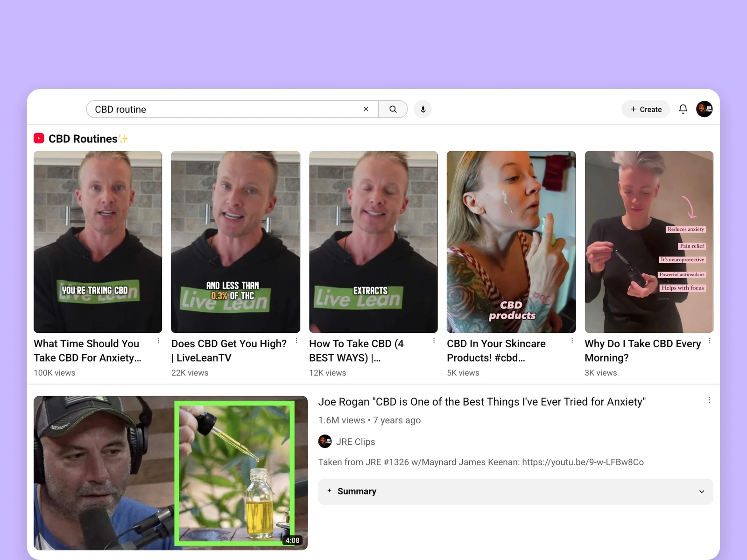Click the '1.6M views • 7 years ago' text

pos(369,420)
